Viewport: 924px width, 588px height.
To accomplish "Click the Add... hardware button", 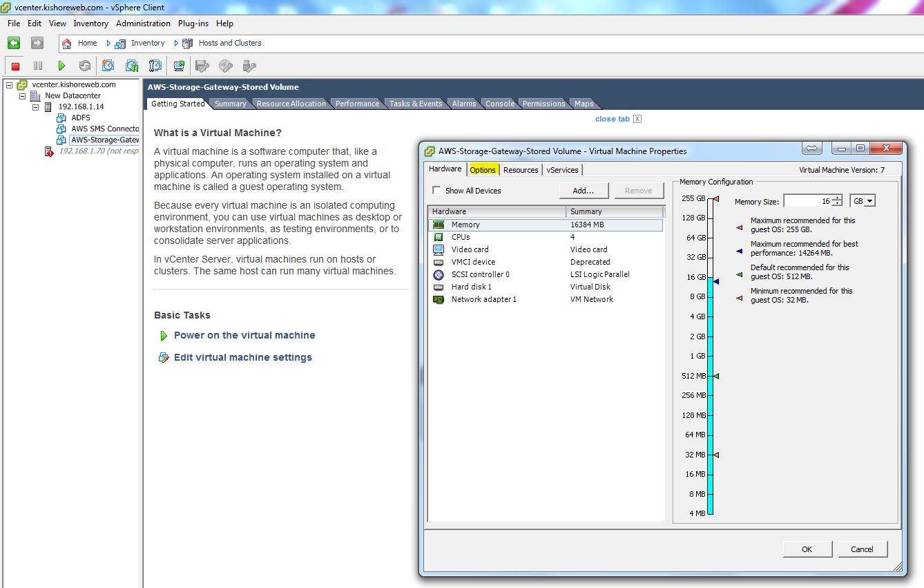I will 584,191.
